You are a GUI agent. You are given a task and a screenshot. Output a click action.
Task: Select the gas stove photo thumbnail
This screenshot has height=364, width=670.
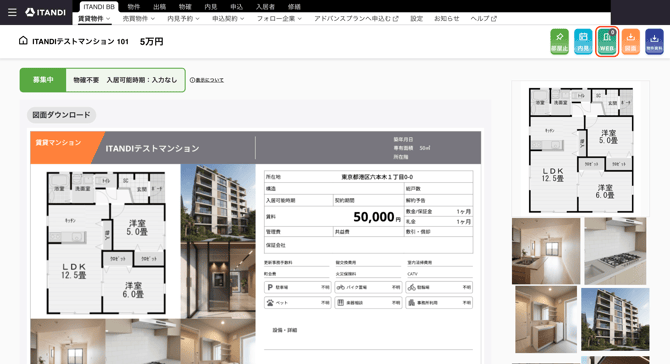point(615,251)
